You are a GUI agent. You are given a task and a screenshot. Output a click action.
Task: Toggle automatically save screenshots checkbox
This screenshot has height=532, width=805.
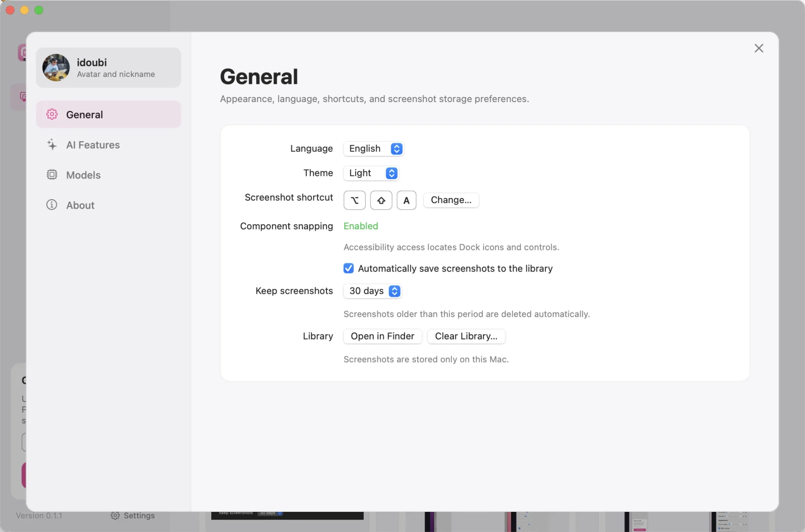349,269
